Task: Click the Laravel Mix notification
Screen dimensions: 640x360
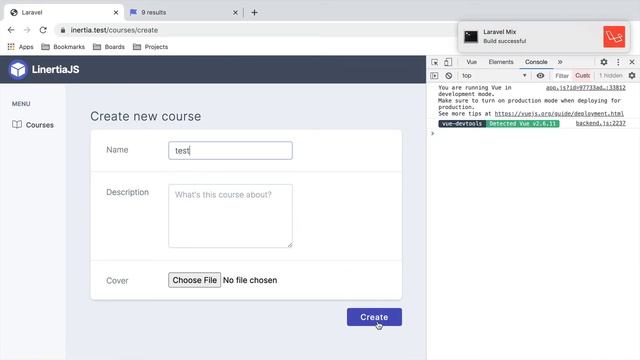Action: click(x=544, y=37)
